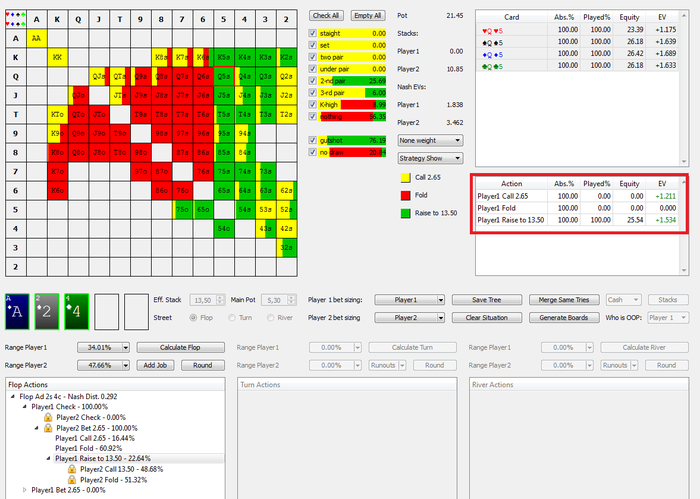
Task: Click the empty river card slot
Action: click(136, 312)
